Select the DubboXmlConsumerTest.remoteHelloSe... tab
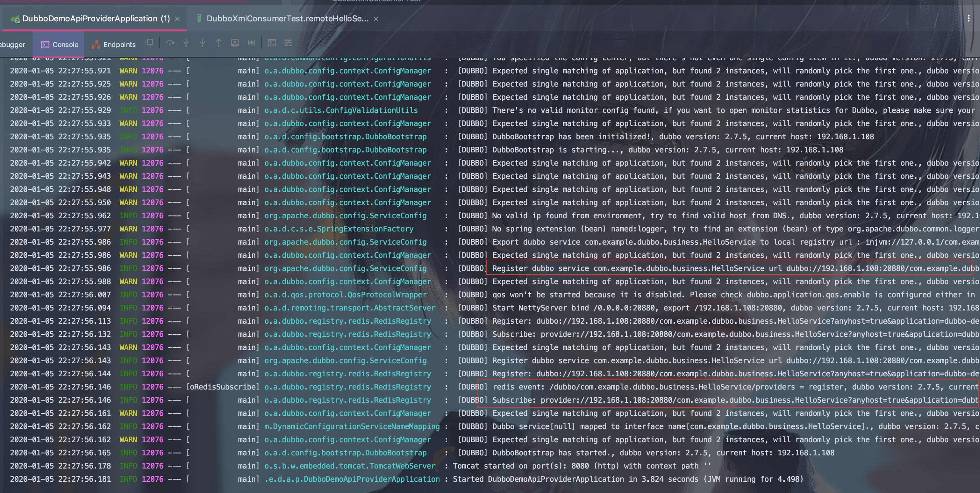The image size is (980, 493). (287, 18)
